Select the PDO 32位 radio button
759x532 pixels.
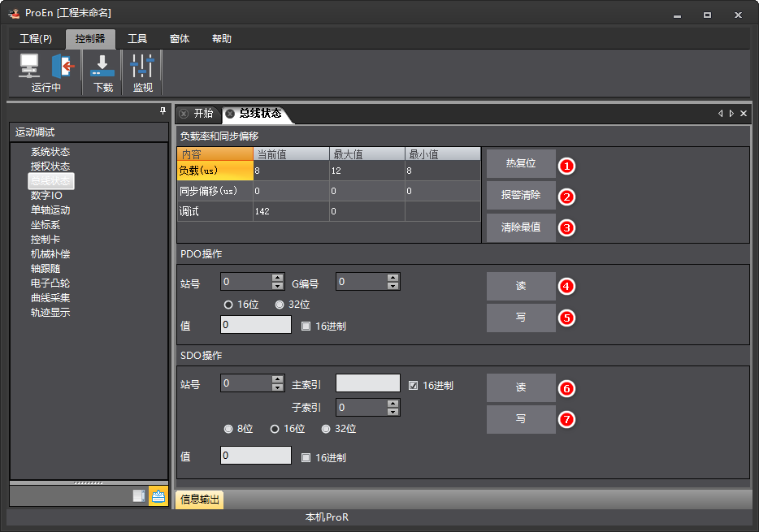click(x=280, y=305)
